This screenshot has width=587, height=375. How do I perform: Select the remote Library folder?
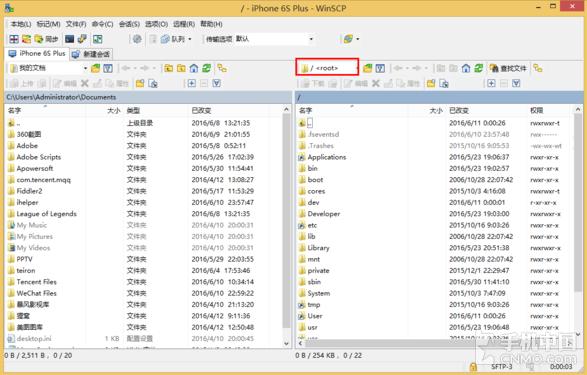(318, 248)
